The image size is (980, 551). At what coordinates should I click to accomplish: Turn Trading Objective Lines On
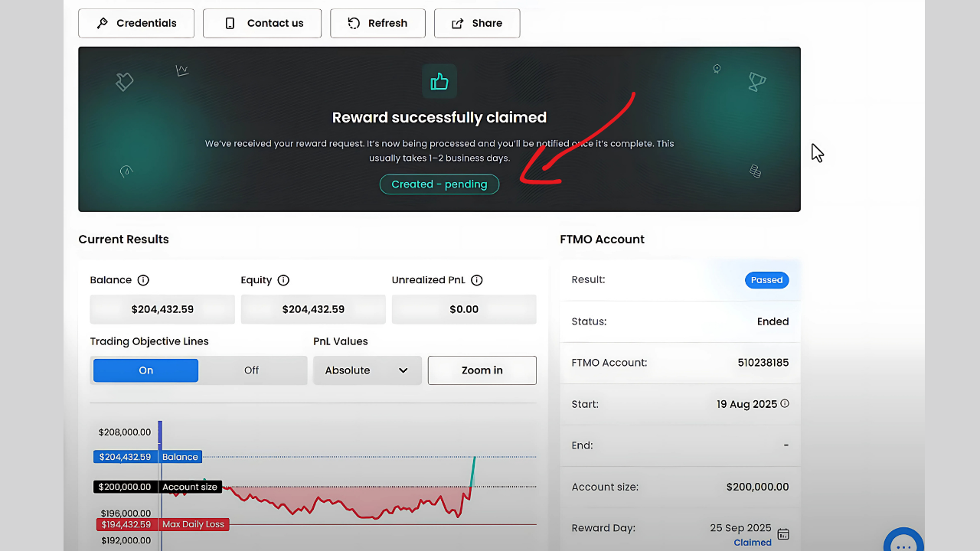click(x=145, y=370)
